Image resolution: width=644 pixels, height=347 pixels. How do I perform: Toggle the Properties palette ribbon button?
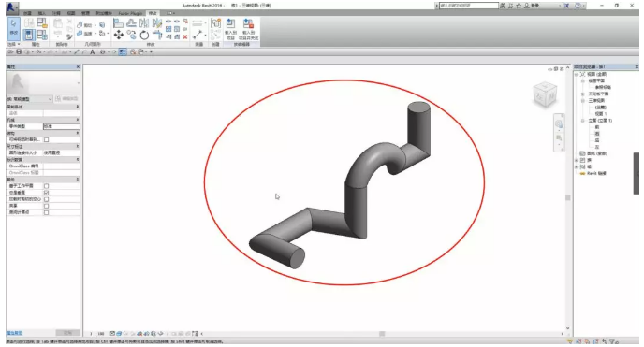(28, 35)
